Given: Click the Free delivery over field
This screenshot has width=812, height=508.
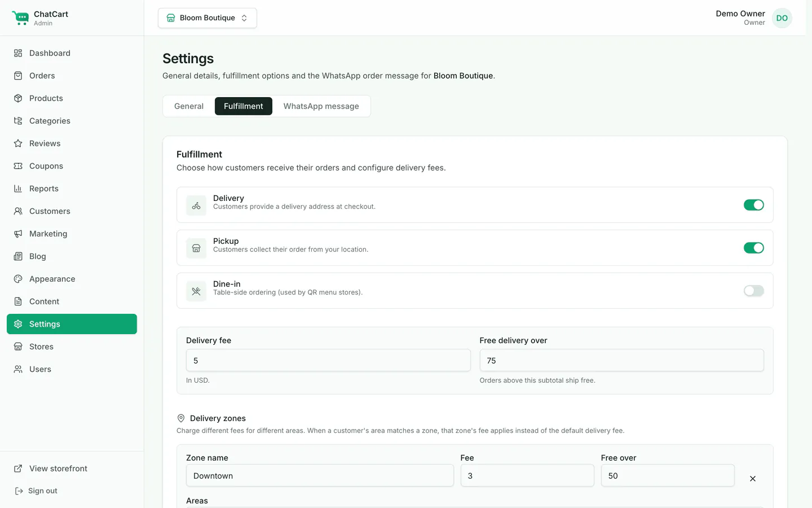Looking at the screenshot, I should [621, 360].
